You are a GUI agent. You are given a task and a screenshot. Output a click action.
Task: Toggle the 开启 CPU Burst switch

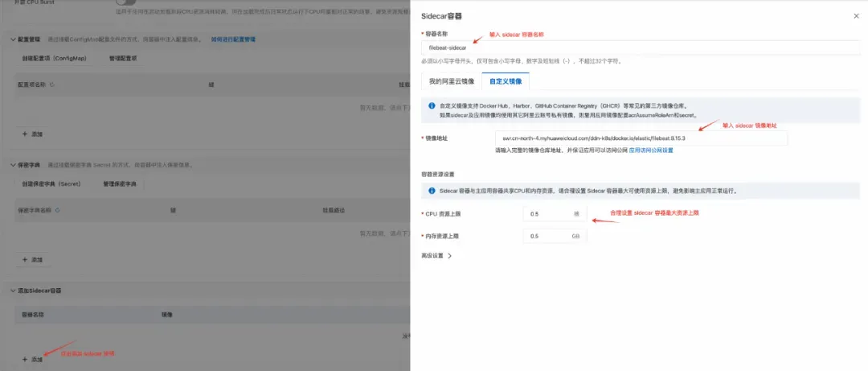click(125, 2)
